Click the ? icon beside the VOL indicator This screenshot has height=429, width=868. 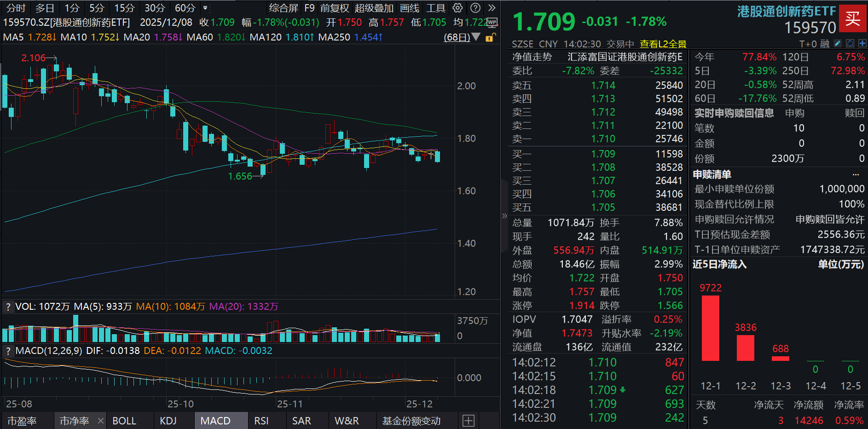coord(7,306)
